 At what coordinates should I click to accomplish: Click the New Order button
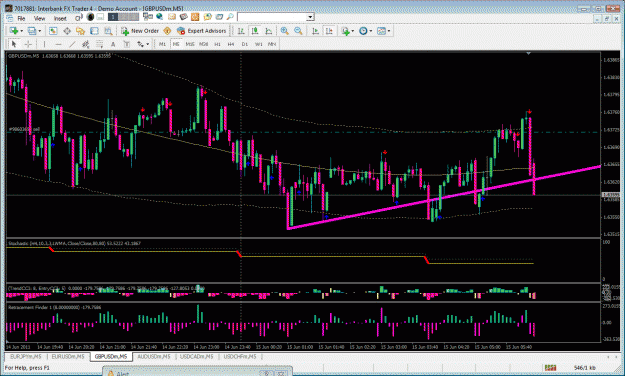pos(140,31)
